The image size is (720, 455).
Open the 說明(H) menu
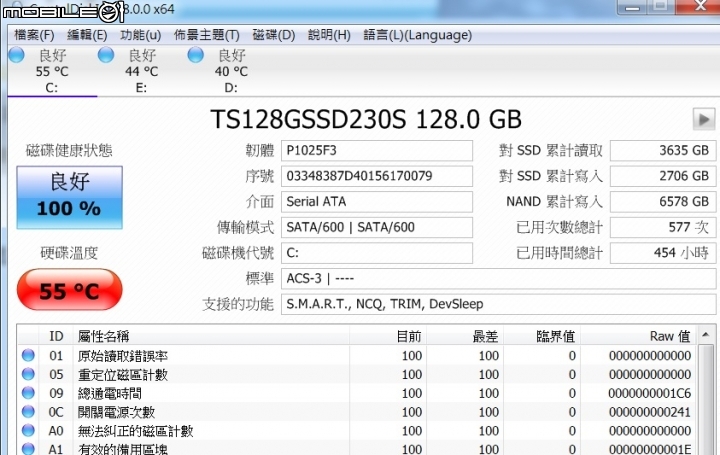click(329, 35)
